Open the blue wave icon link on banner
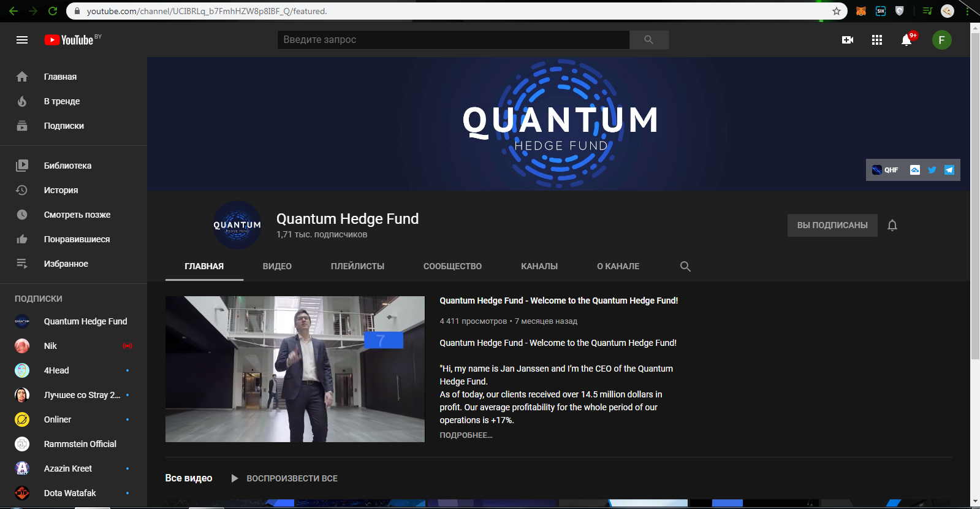 point(915,170)
